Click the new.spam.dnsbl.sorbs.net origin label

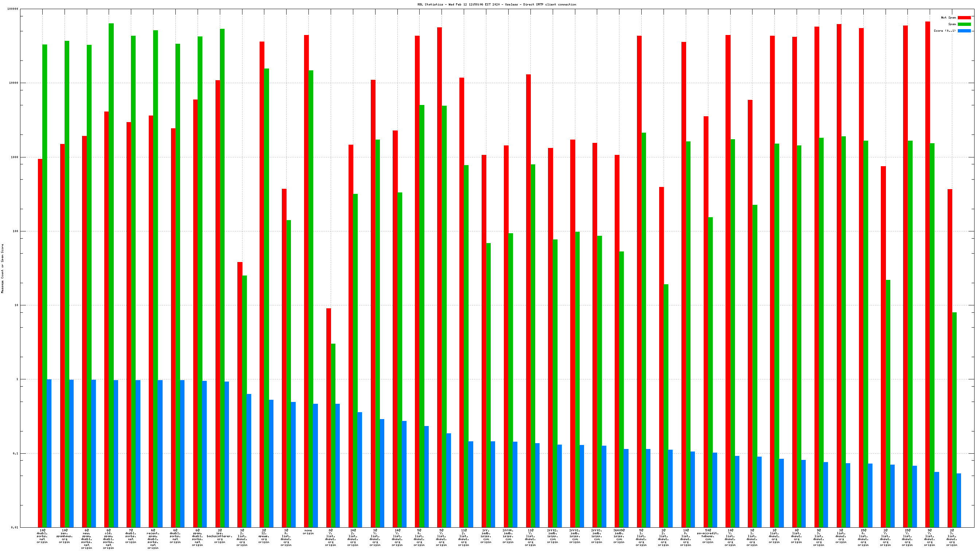tap(87, 539)
